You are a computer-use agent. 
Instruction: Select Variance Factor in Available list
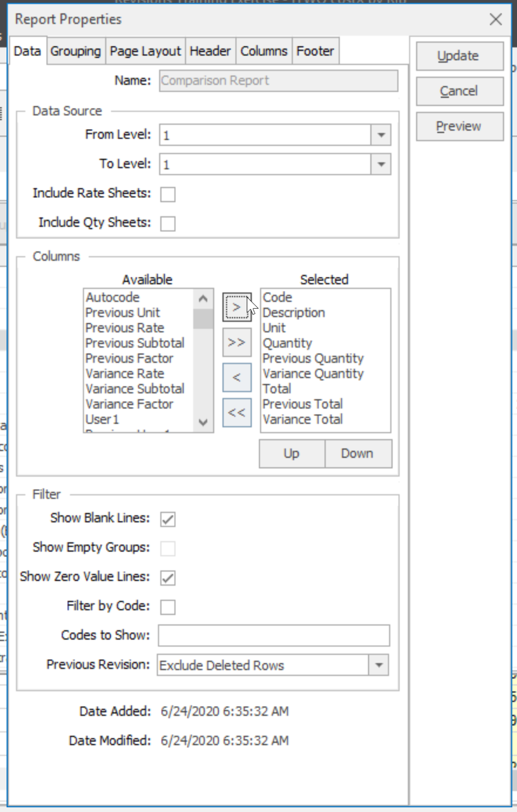coord(129,404)
